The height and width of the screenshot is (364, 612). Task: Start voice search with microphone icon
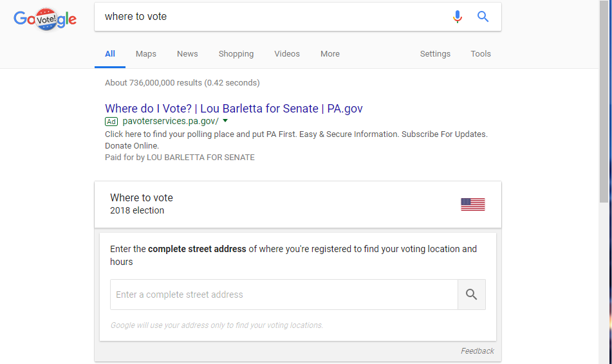tap(458, 17)
